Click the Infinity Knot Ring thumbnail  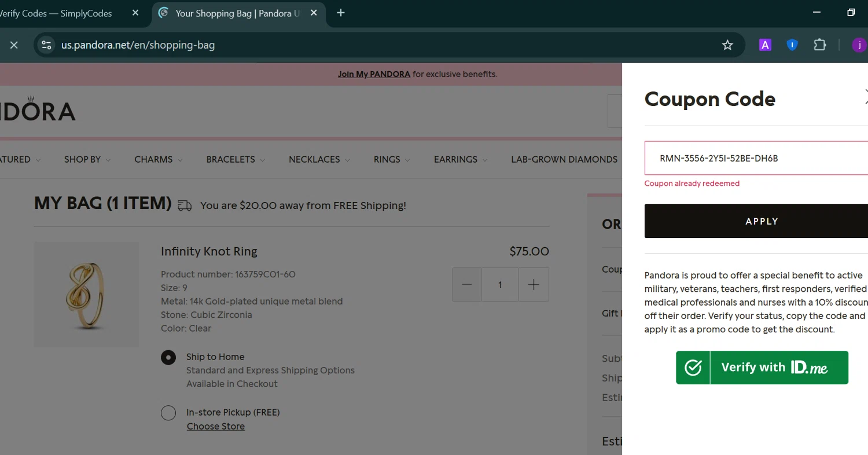pyautogui.click(x=86, y=295)
